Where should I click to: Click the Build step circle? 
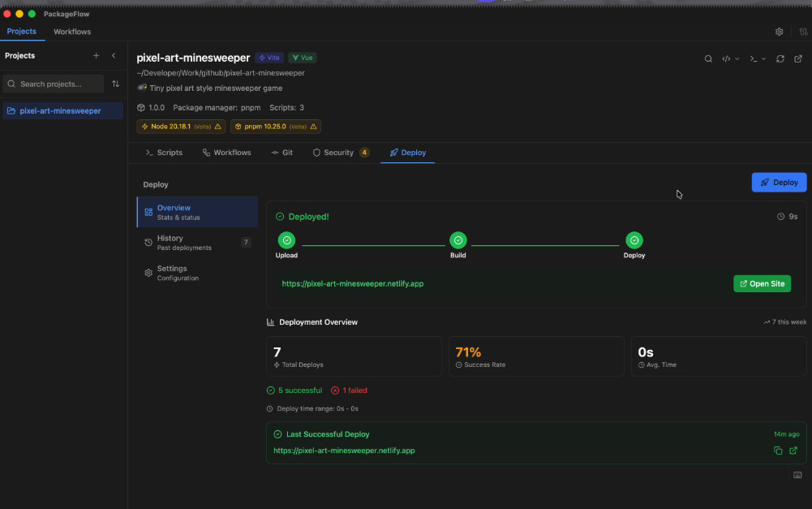click(x=458, y=240)
